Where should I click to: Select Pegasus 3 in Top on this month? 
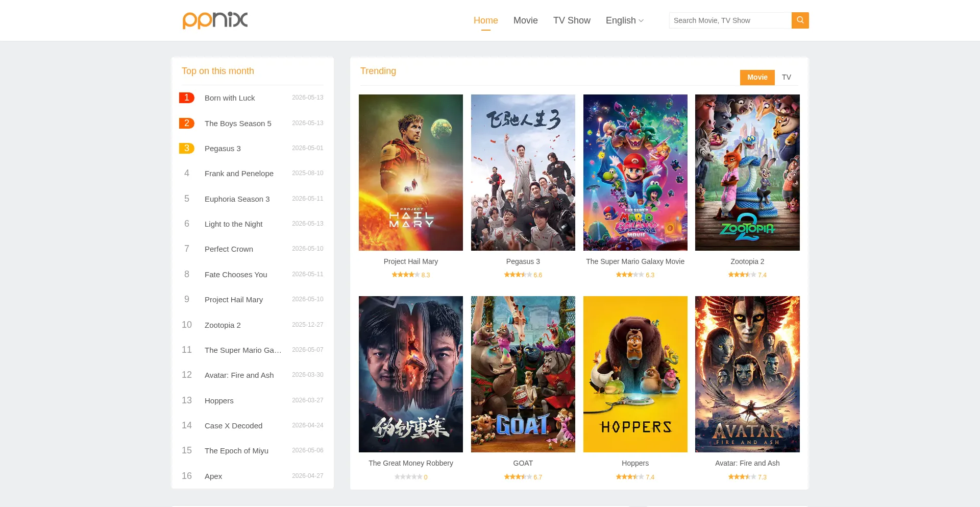tap(223, 149)
